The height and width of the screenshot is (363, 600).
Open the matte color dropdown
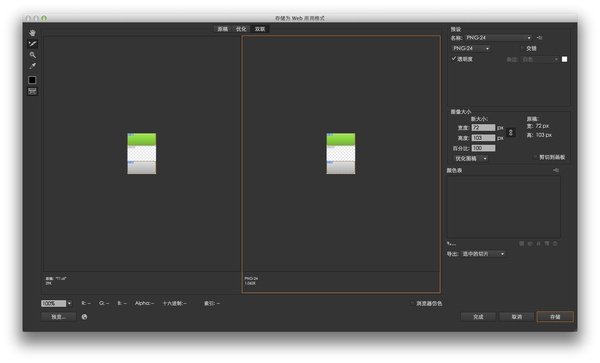pyautogui.click(x=540, y=60)
